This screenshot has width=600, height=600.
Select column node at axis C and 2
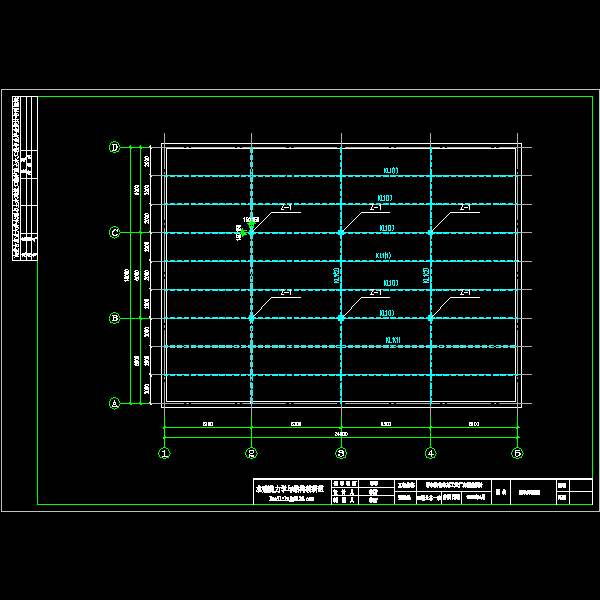(x=252, y=232)
